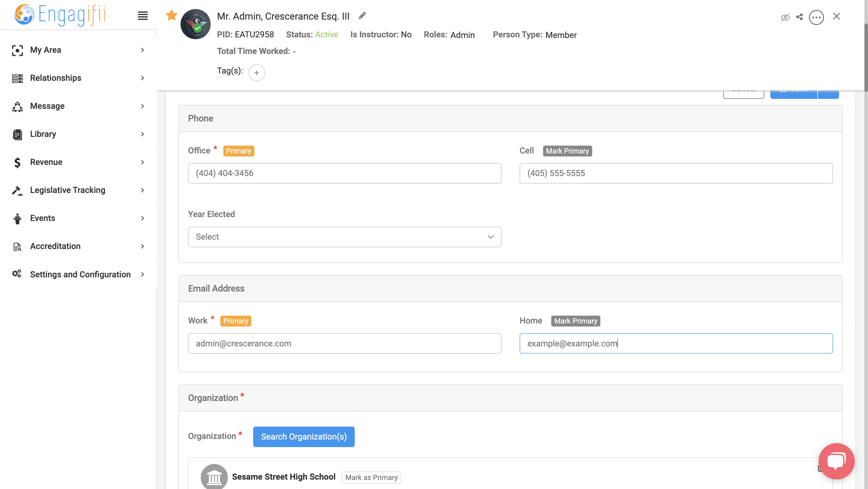The height and width of the screenshot is (489, 868).
Task: Open Settings and Configuration menu item
Action: [x=78, y=274]
